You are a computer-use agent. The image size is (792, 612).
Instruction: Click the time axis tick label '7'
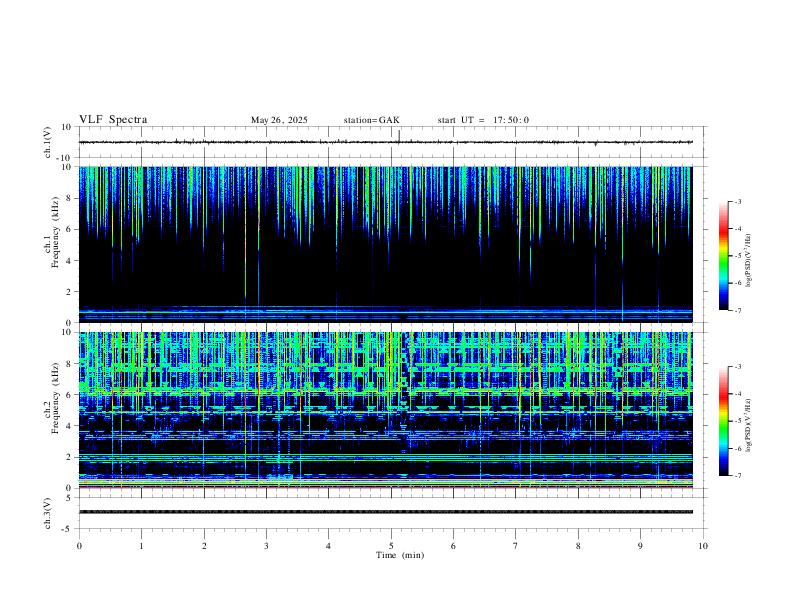(x=516, y=546)
